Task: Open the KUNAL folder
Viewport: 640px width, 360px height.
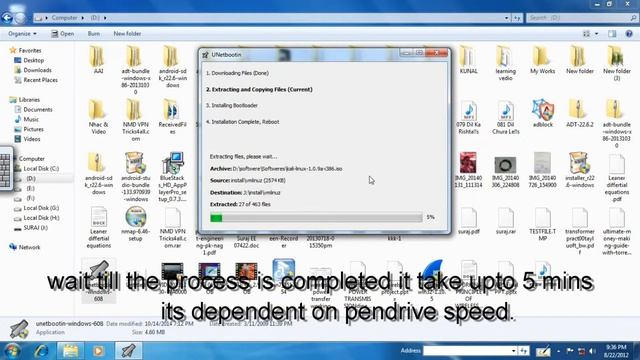Action: [x=468, y=60]
